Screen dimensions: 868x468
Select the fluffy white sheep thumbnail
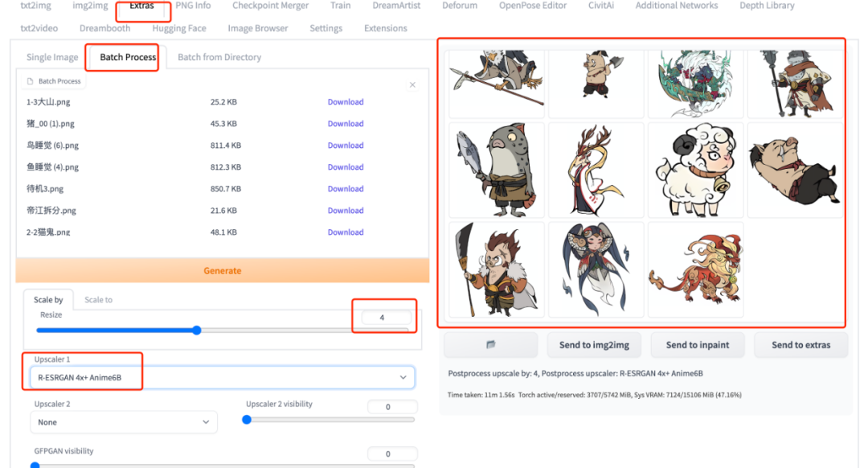696,170
